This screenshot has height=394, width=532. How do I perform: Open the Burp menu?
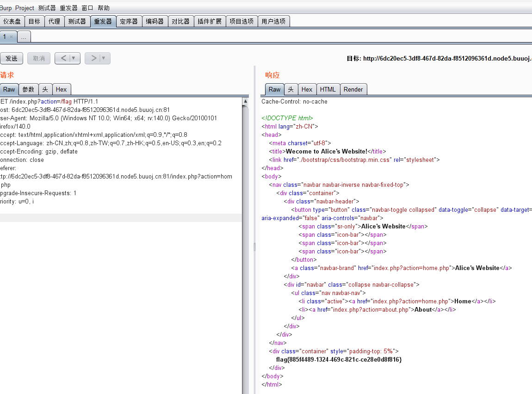[x=6, y=8]
